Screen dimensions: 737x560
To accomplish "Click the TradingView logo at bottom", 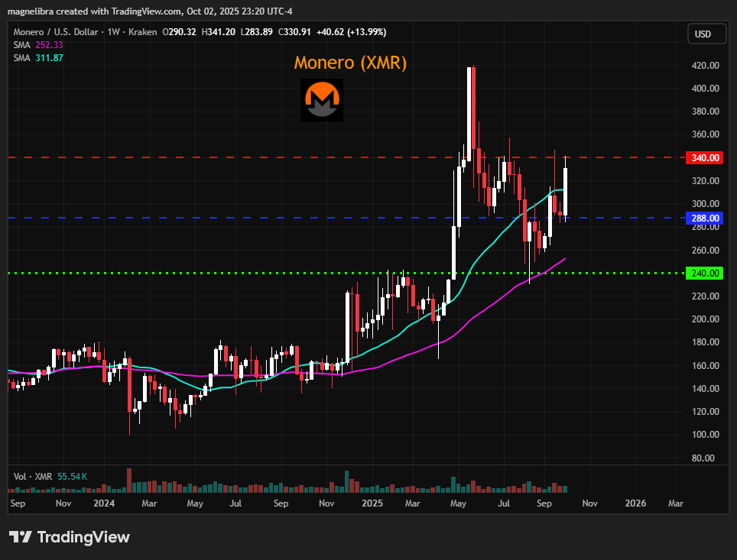I will [x=69, y=537].
